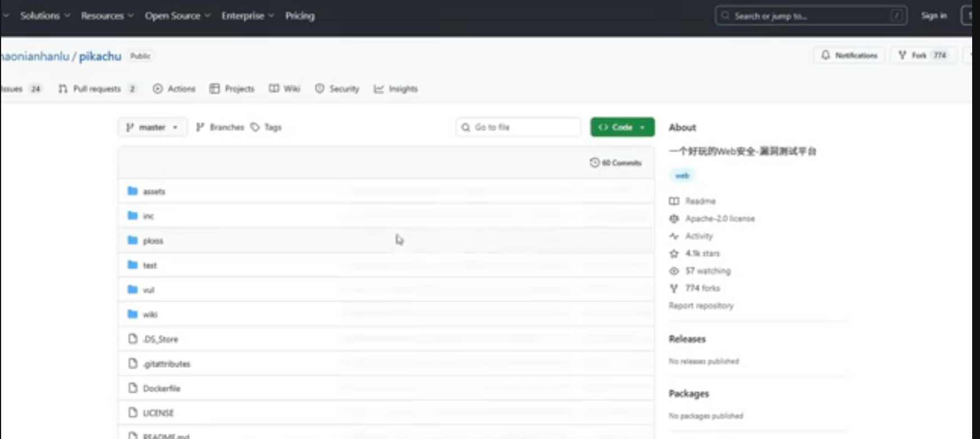
Task: Fork the repository with Fork 774 button
Action: click(x=923, y=55)
